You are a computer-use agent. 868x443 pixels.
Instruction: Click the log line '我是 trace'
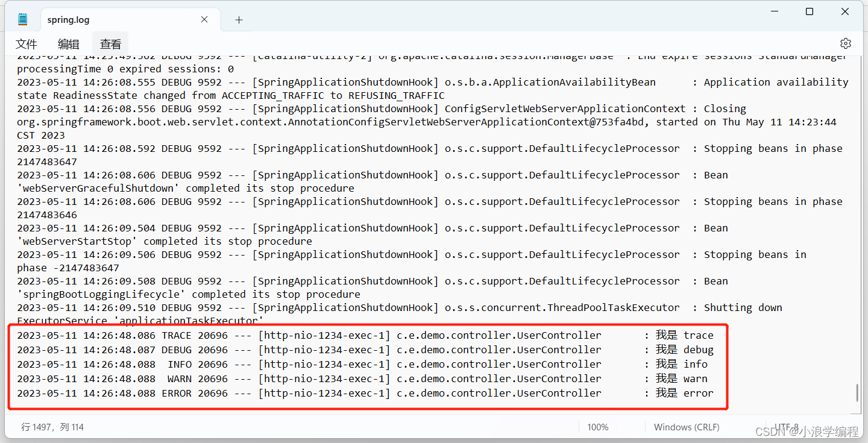(365, 335)
